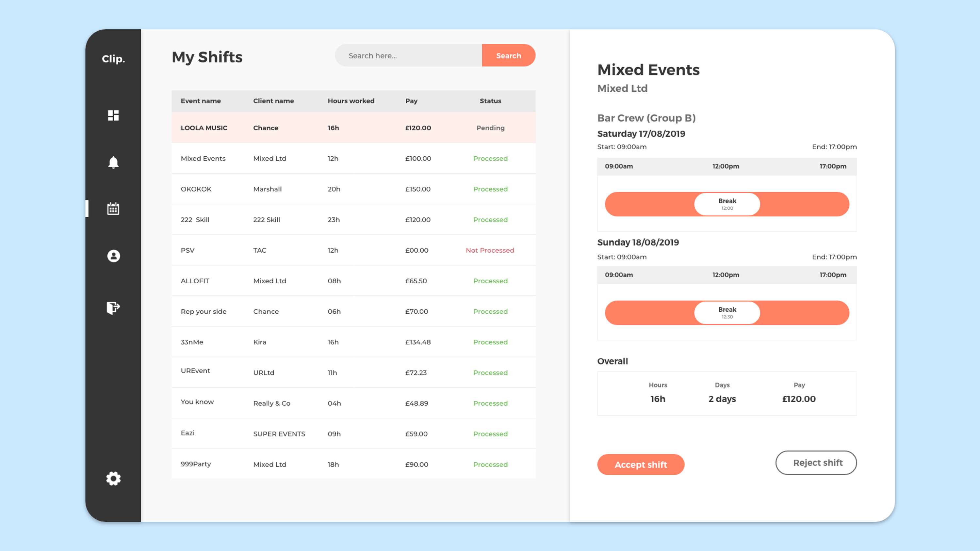Click the 20h hours worked value

click(x=334, y=189)
